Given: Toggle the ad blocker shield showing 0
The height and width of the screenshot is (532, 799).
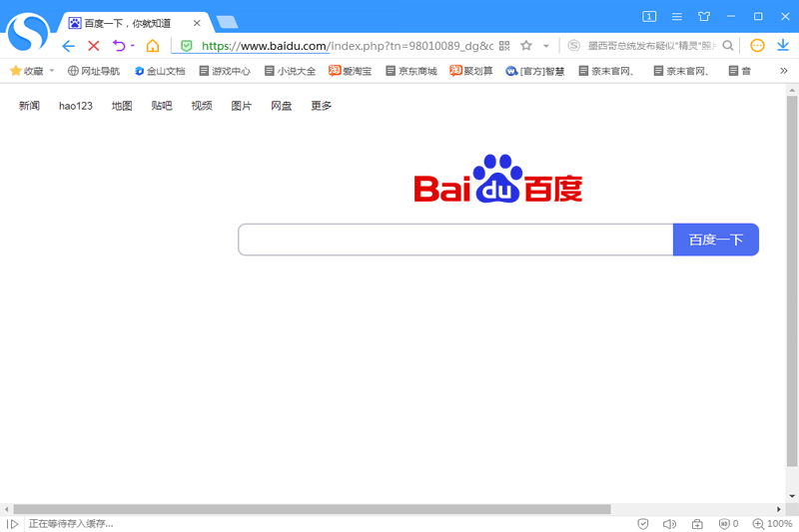Looking at the screenshot, I should 728,524.
